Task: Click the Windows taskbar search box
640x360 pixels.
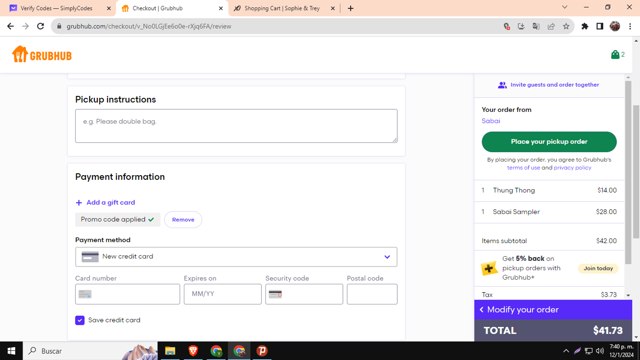Action: point(90,351)
